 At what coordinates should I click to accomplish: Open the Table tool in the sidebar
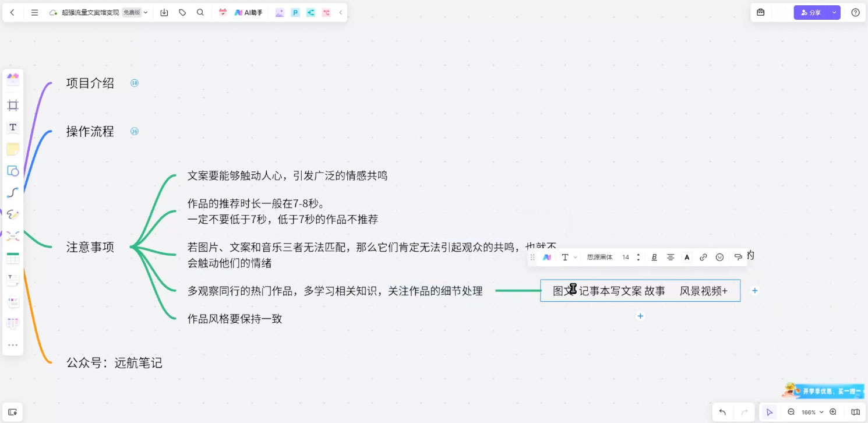tap(13, 257)
